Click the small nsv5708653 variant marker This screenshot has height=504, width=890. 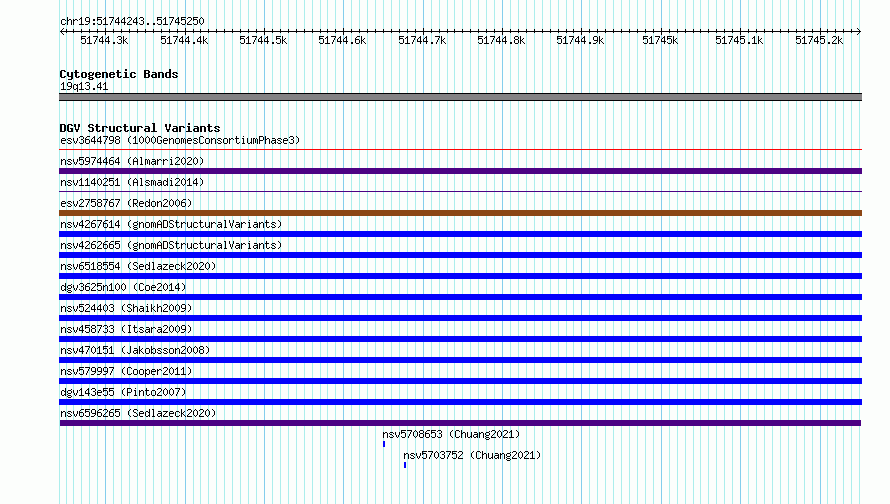click(x=384, y=444)
